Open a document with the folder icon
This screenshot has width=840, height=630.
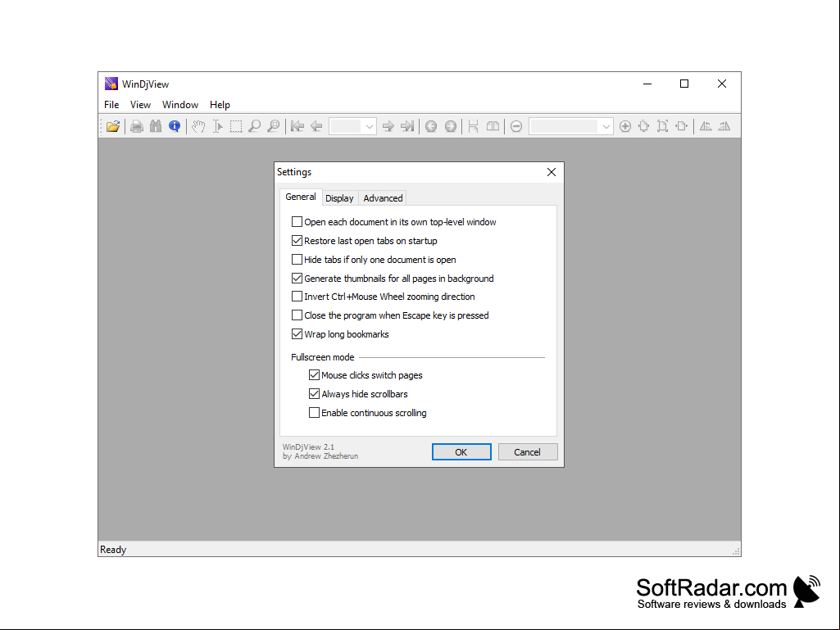tap(113, 126)
